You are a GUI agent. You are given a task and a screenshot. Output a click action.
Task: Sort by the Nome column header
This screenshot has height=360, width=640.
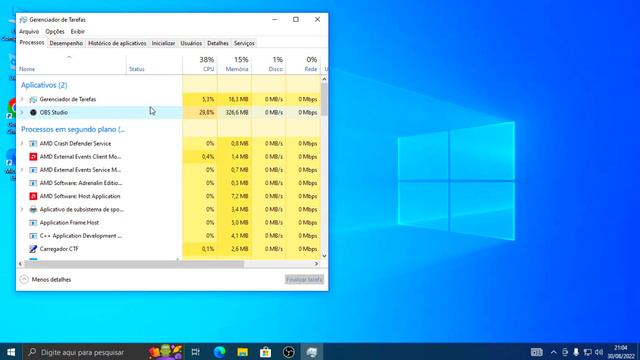tap(71, 64)
